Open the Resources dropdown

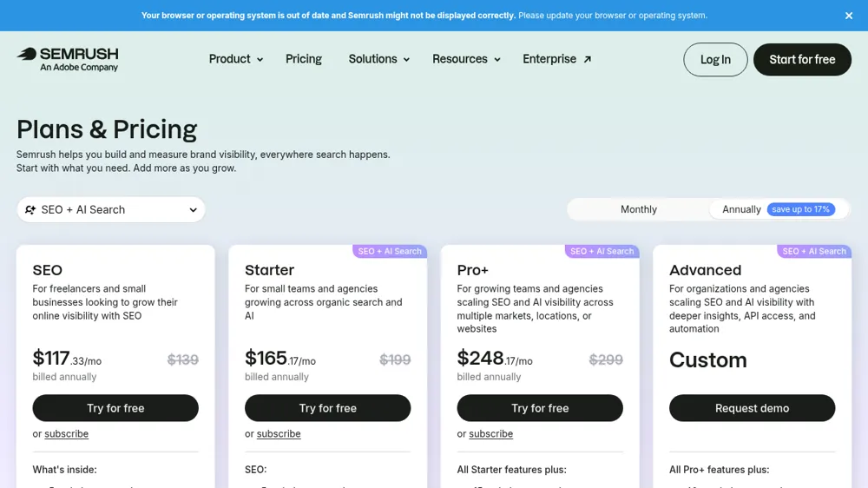pyautogui.click(x=466, y=59)
